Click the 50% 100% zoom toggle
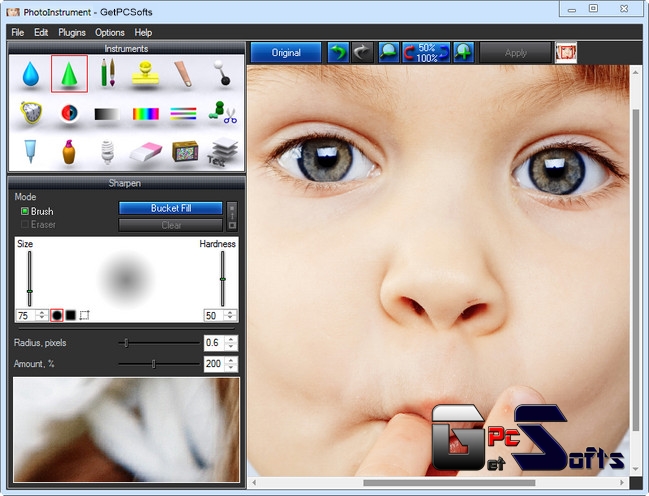 coord(426,53)
